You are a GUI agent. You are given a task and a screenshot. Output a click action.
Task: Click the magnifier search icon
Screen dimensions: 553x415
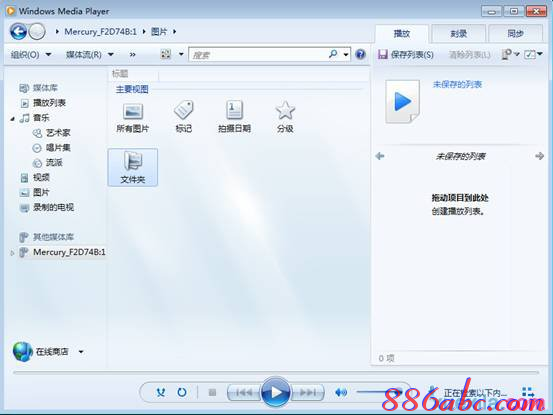(333, 54)
